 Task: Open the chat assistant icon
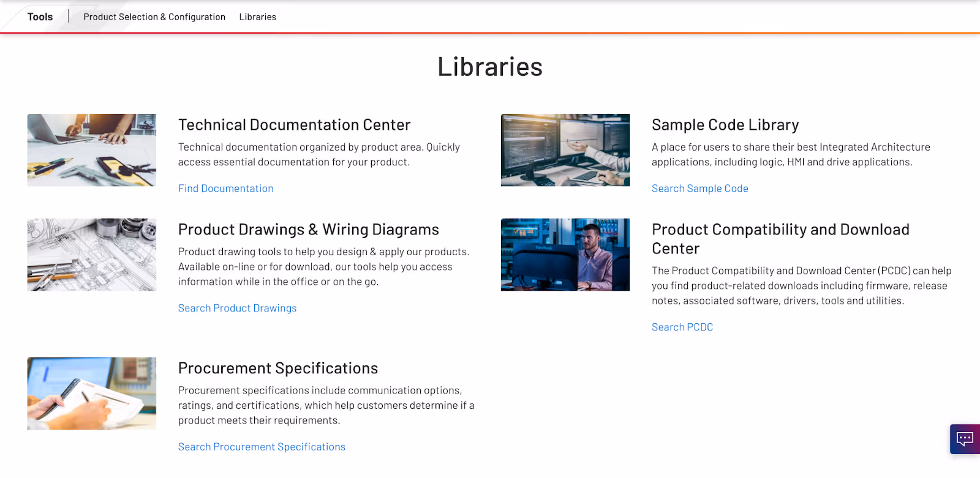[x=965, y=439]
